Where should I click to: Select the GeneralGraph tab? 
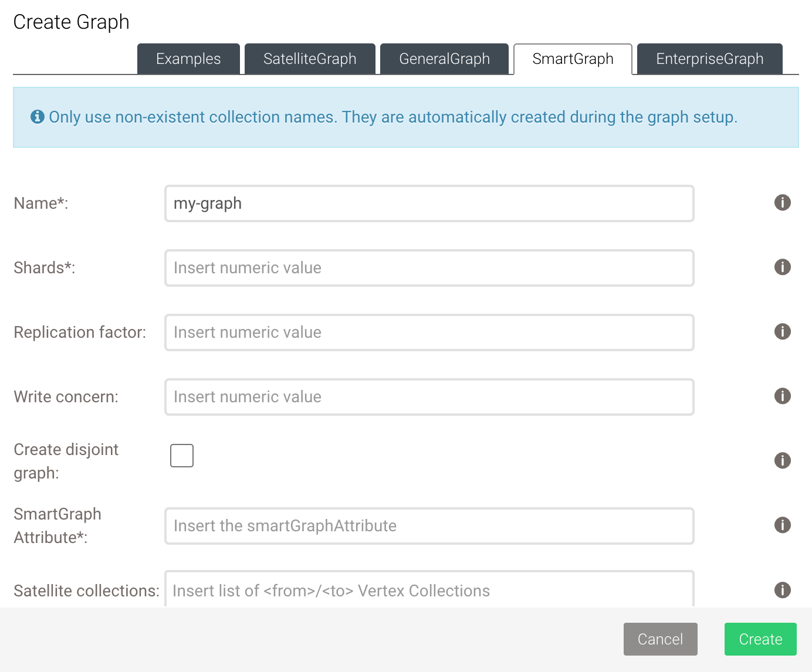pos(444,59)
